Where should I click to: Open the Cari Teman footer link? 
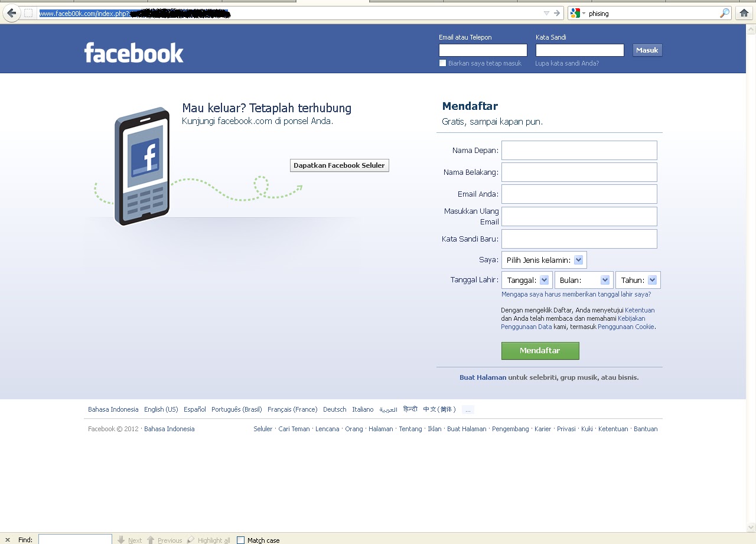(294, 429)
